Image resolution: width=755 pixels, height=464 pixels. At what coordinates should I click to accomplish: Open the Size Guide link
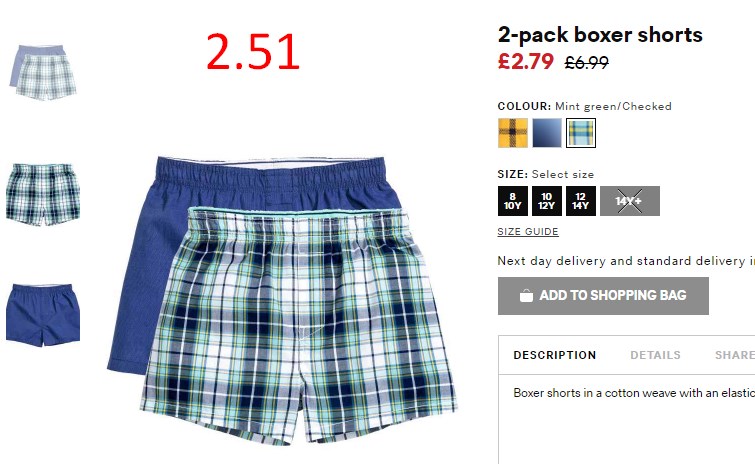pos(528,232)
